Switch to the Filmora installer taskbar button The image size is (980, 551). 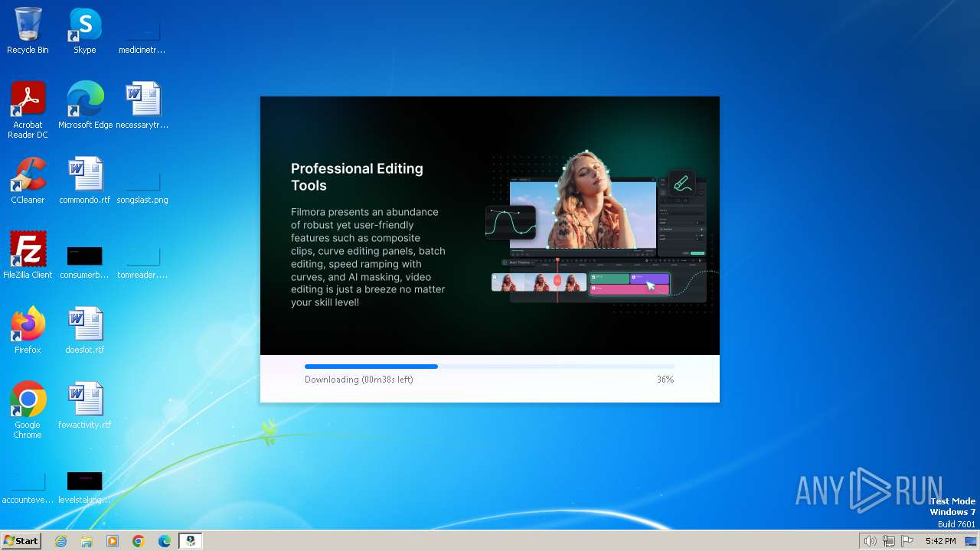click(x=191, y=541)
